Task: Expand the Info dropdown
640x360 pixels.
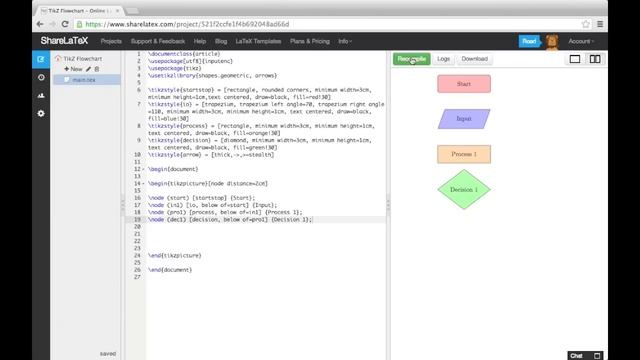Action: point(345,41)
